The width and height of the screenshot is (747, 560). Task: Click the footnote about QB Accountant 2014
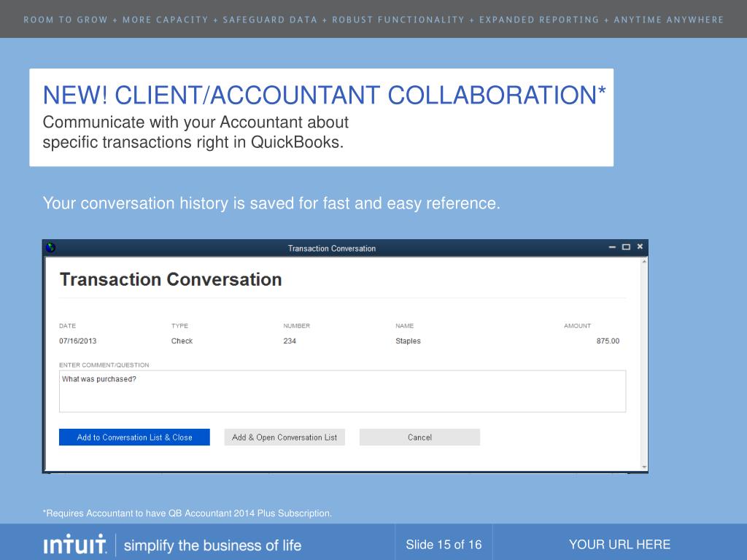[x=187, y=513]
